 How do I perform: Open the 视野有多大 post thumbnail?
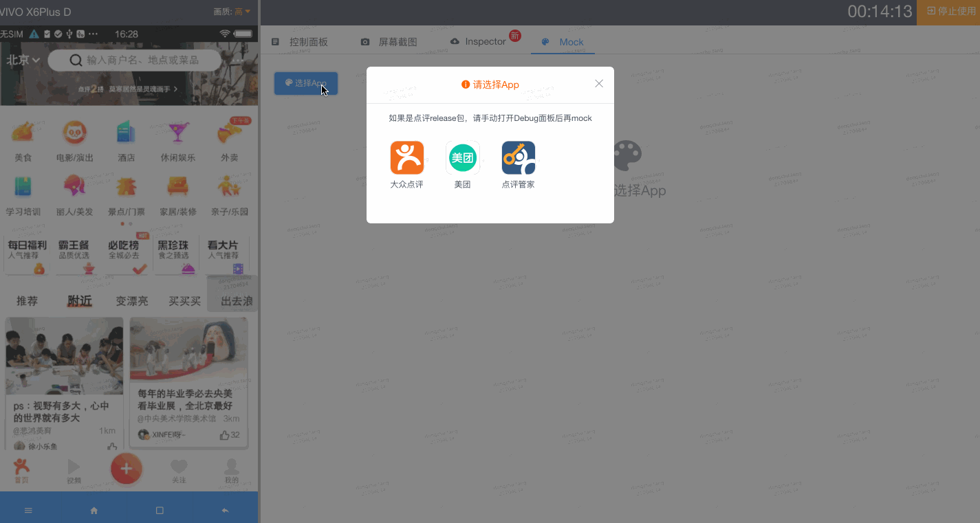65,356
